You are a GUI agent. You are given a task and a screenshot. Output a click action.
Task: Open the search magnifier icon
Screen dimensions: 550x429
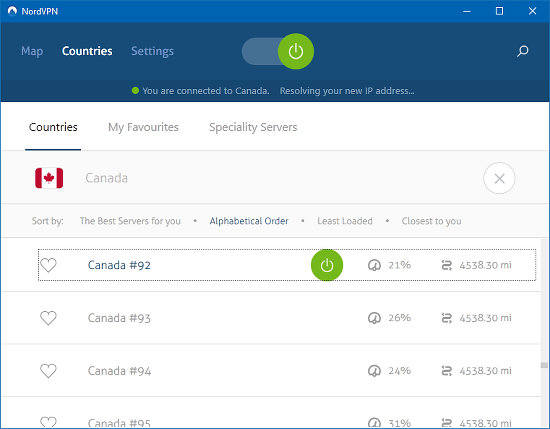click(522, 51)
